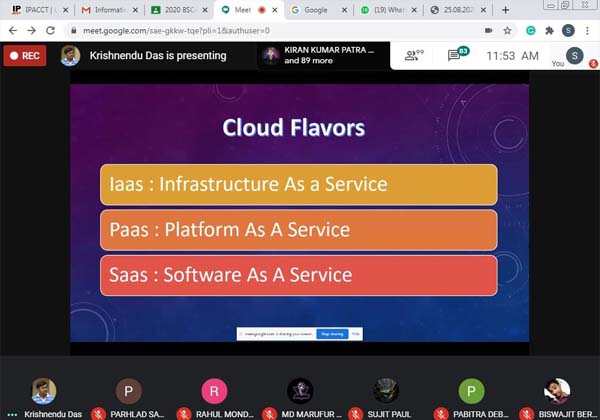Click the address bar URL
The height and width of the screenshot is (420, 600).
pyautogui.click(x=176, y=31)
